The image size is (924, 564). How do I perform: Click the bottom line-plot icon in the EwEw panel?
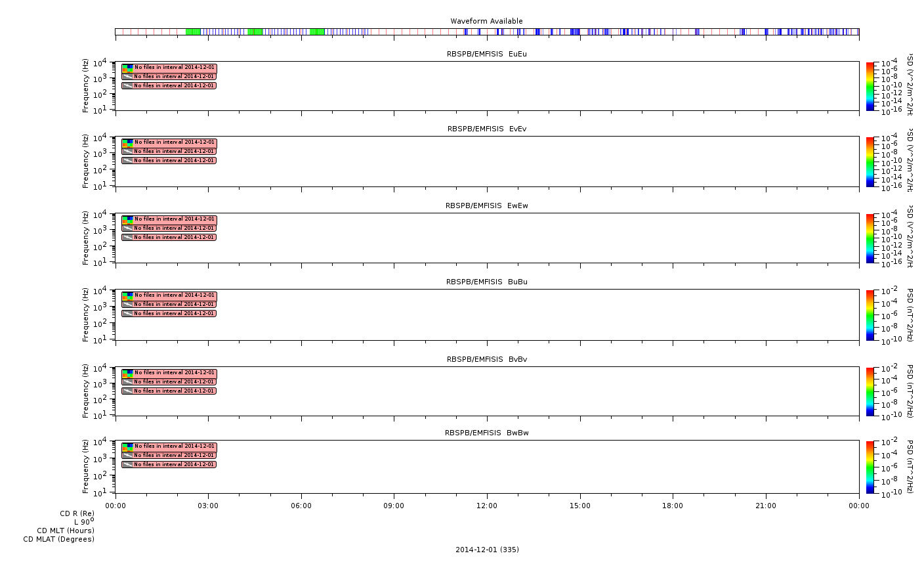tap(127, 237)
